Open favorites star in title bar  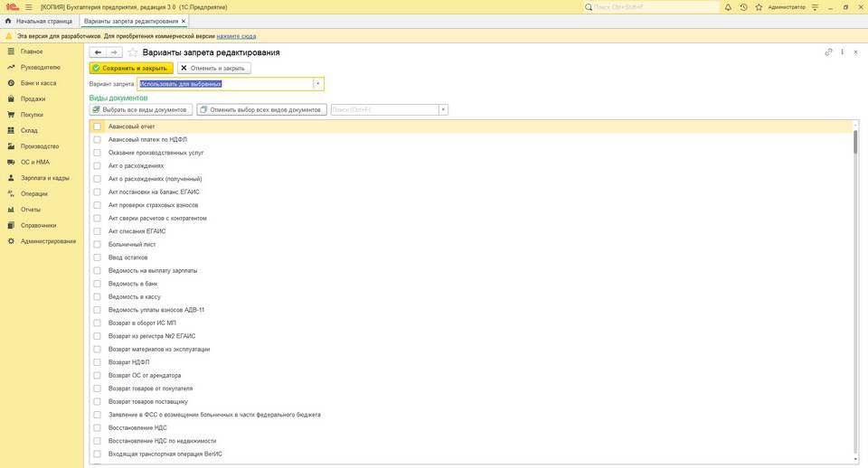[759, 7]
